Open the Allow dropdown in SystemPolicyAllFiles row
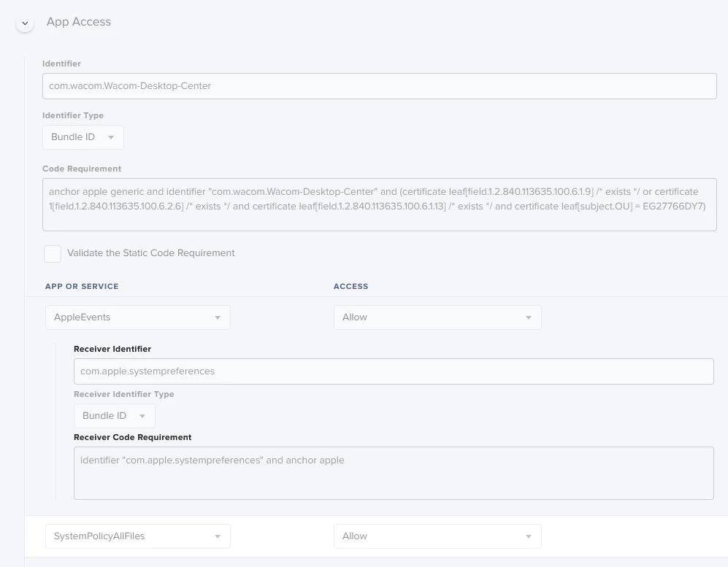The width and height of the screenshot is (728, 567). 437,536
